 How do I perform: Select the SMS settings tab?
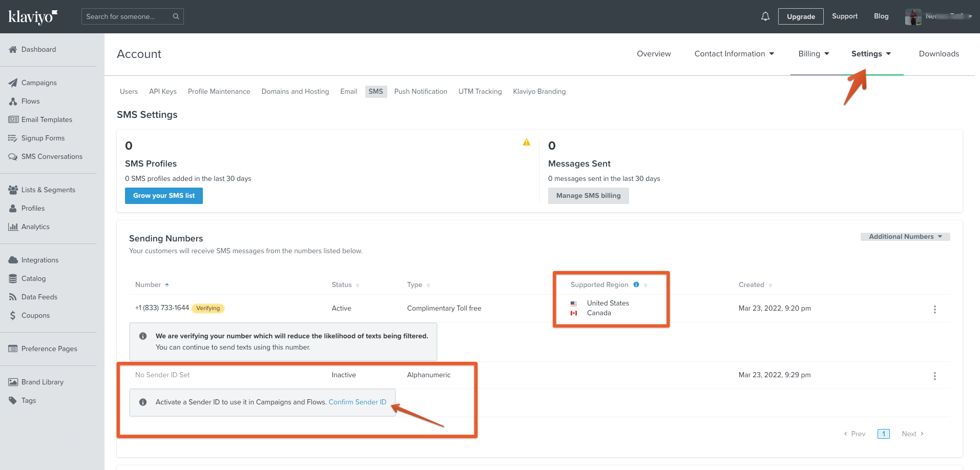[x=376, y=92]
